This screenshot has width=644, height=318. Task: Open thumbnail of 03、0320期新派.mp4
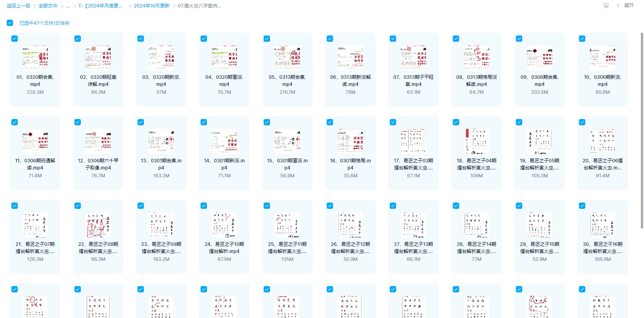click(x=161, y=58)
